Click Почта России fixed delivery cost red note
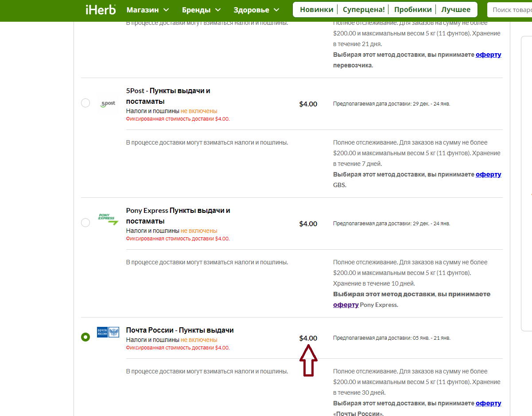This screenshot has width=532, height=416. point(178,348)
